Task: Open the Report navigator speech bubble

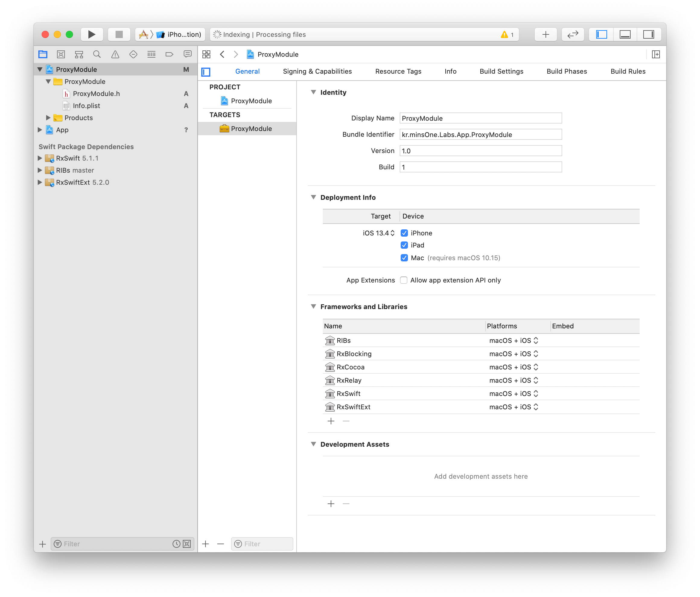Action: pyautogui.click(x=187, y=54)
